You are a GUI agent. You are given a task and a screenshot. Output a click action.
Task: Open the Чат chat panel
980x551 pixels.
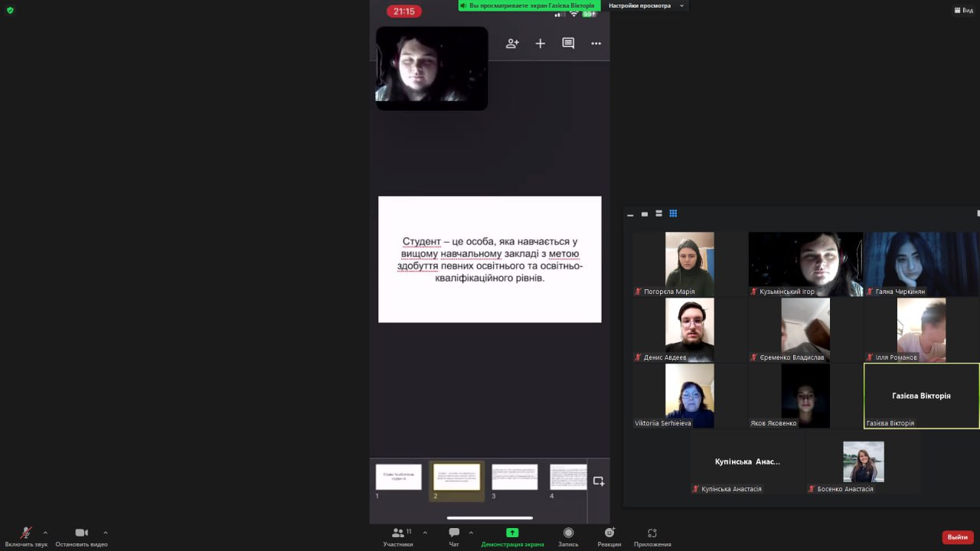click(454, 533)
